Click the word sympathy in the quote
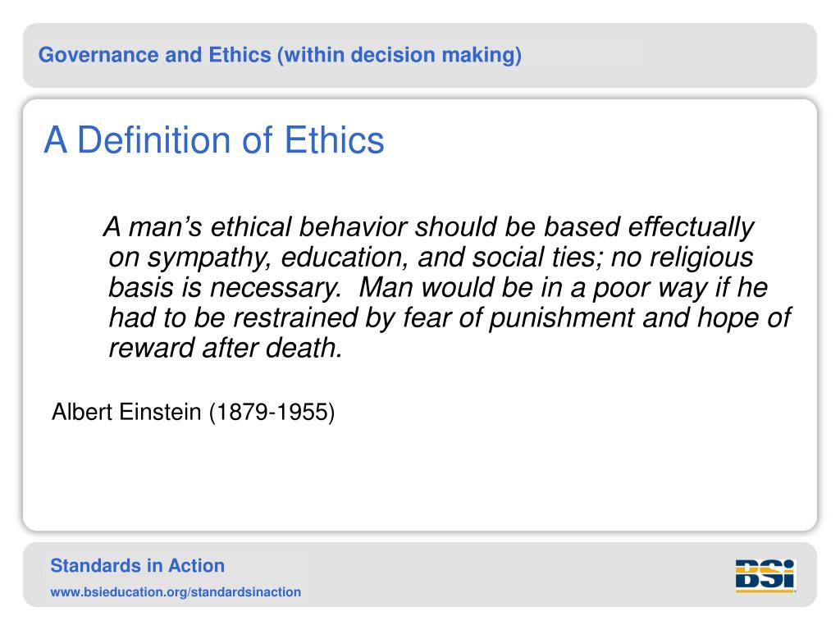This screenshot has width=840, height=630. pyautogui.click(x=209, y=258)
